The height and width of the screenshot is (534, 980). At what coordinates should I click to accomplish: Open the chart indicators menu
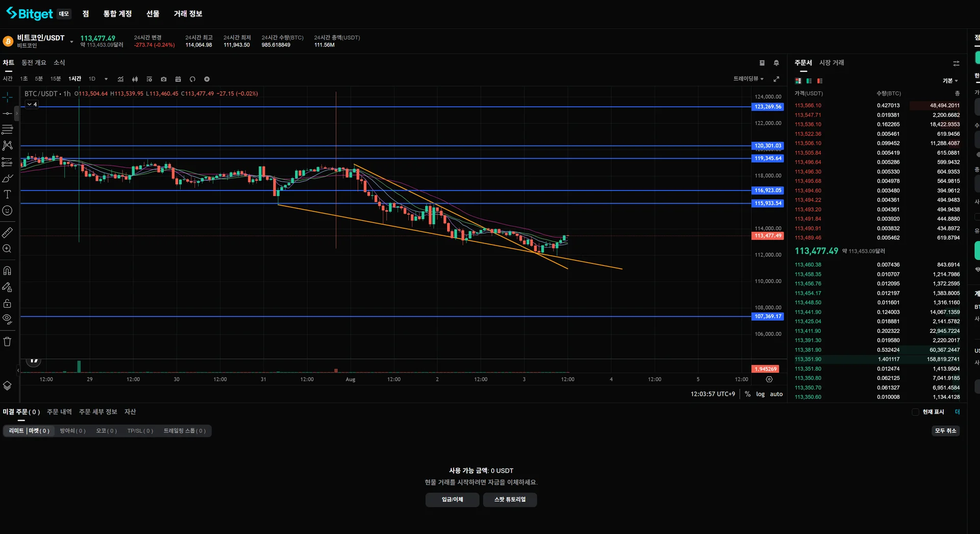[120, 79]
